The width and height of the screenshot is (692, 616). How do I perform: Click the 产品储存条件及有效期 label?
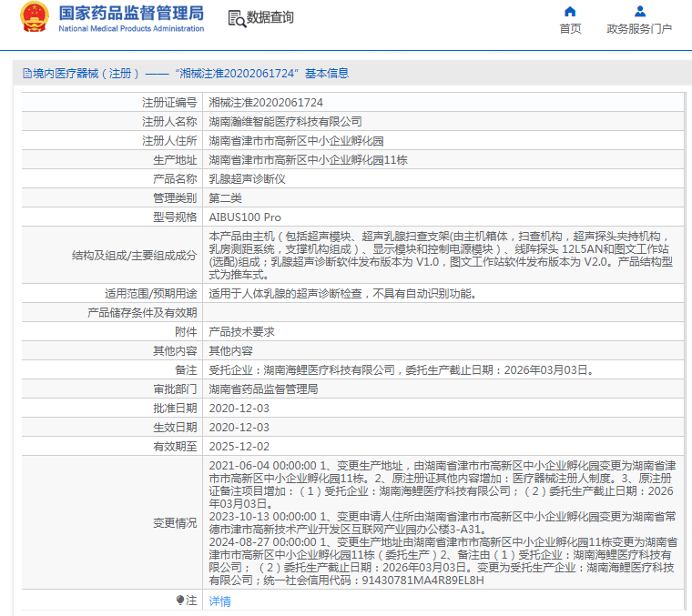pyautogui.click(x=142, y=313)
